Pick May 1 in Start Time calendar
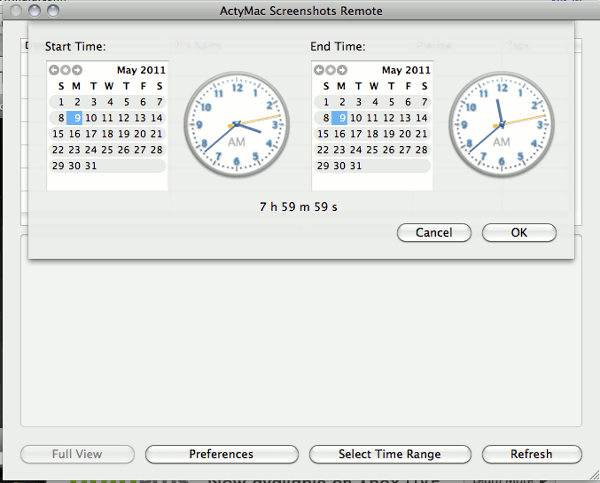This screenshot has width=600, height=483. point(61,102)
